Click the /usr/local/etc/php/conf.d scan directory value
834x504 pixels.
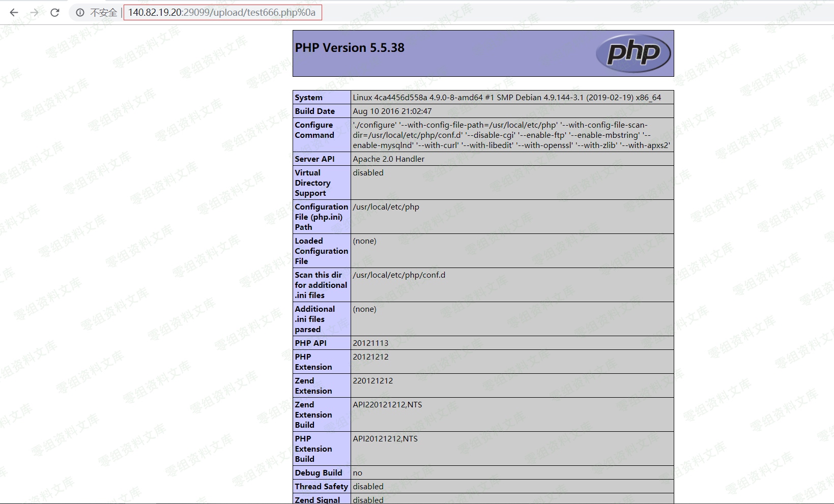tap(398, 275)
